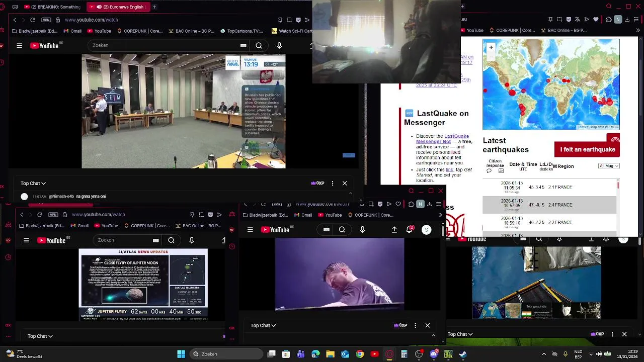The width and height of the screenshot is (644, 362).
Task: Open account avatar S in DJ window
Action: [426, 230]
